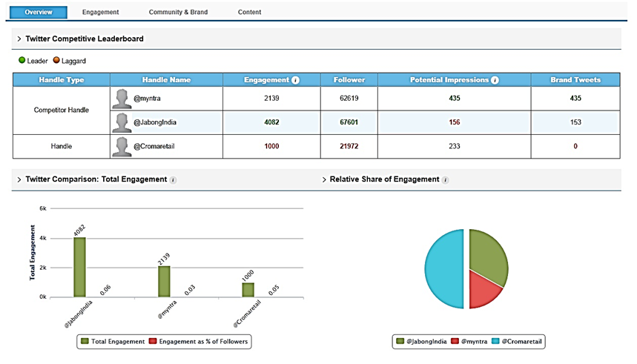Image resolution: width=637 pixels, height=364 pixels.
Task: Click the @myntra profile avatar
Action: tap(122, 99)
